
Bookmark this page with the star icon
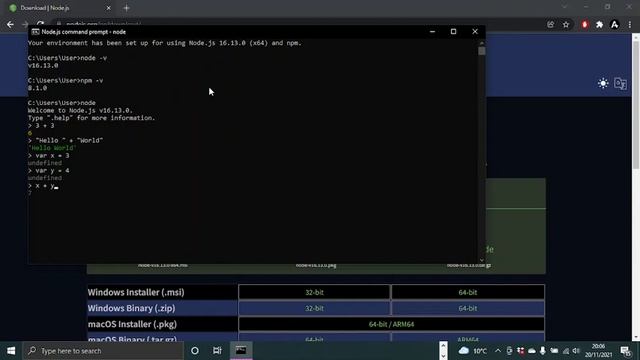[x=566, y=24]
